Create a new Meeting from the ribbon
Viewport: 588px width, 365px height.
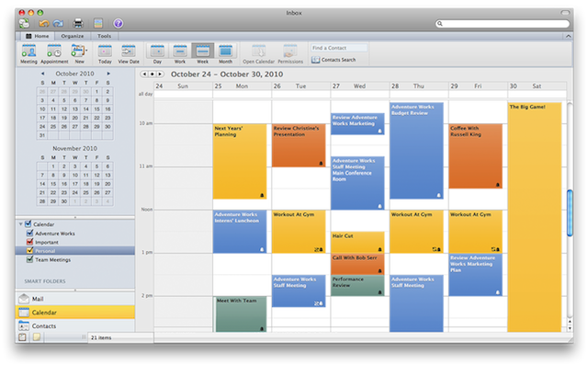pos(28,54)
